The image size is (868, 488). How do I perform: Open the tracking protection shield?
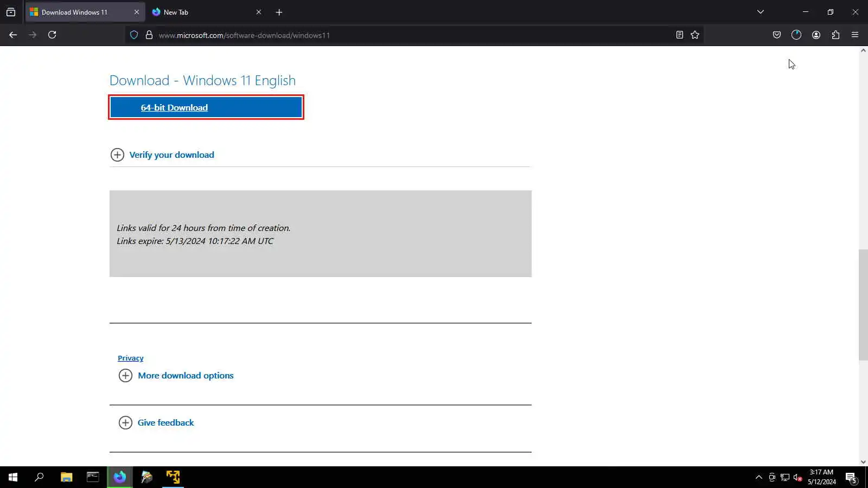[134, 35]
